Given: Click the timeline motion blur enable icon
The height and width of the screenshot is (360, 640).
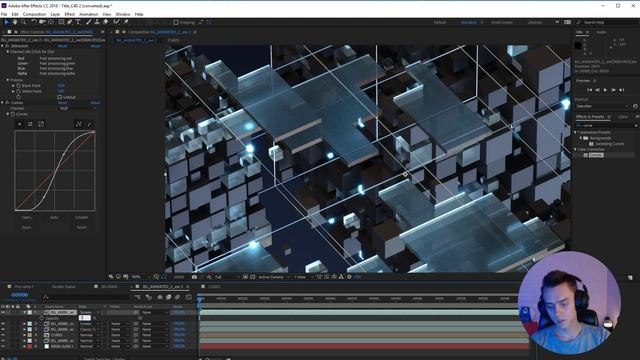Looking at the screenshot, I should point(178,297).
